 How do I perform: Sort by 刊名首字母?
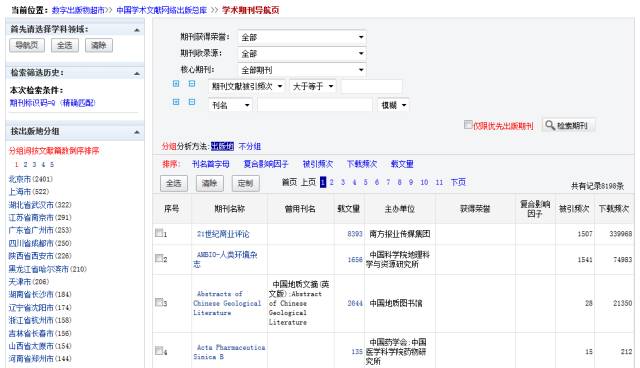click(211, 164)
